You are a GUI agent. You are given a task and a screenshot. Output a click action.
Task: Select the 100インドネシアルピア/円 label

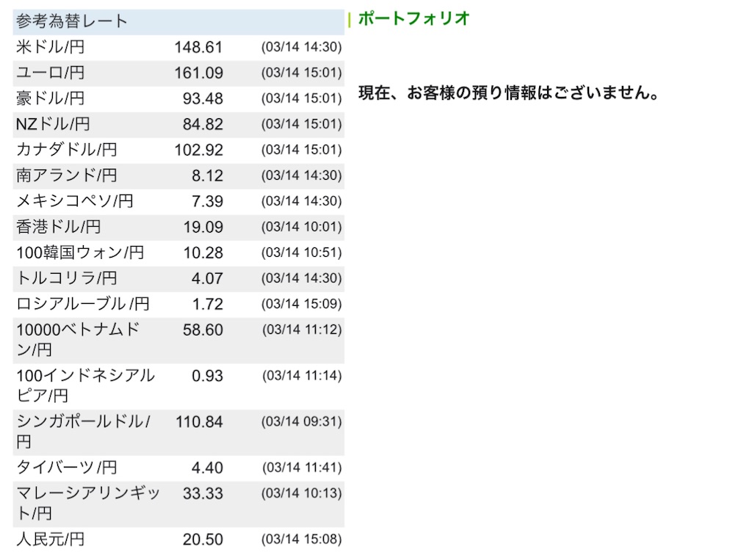tap(86, 385)
